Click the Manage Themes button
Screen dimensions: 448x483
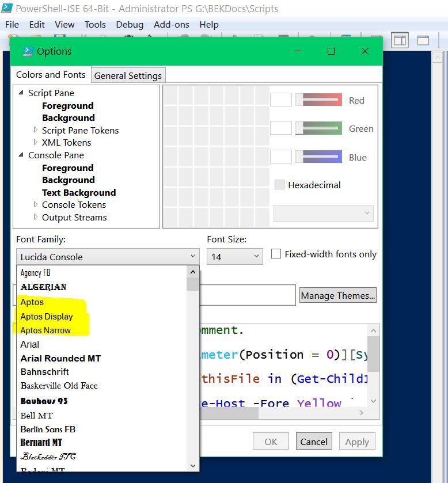click(338, 295)
